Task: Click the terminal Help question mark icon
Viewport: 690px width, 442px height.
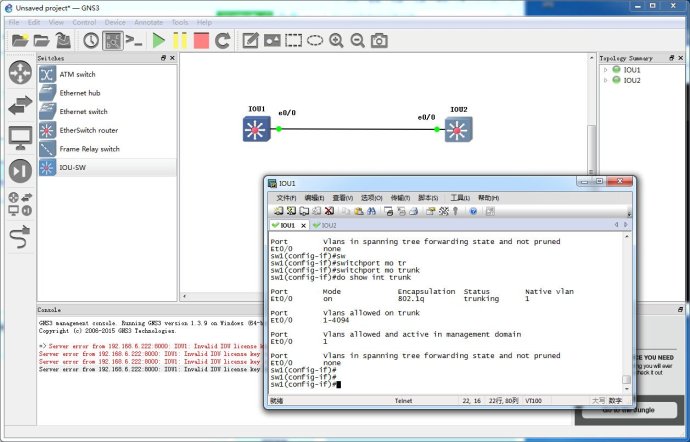Action: point(473,211)
